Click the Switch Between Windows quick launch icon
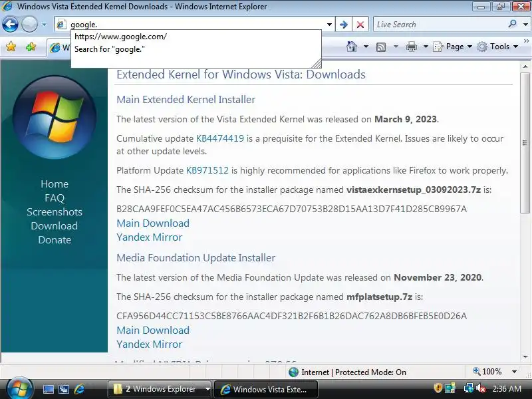Screen dimensions: 532x399 [64, 389]
